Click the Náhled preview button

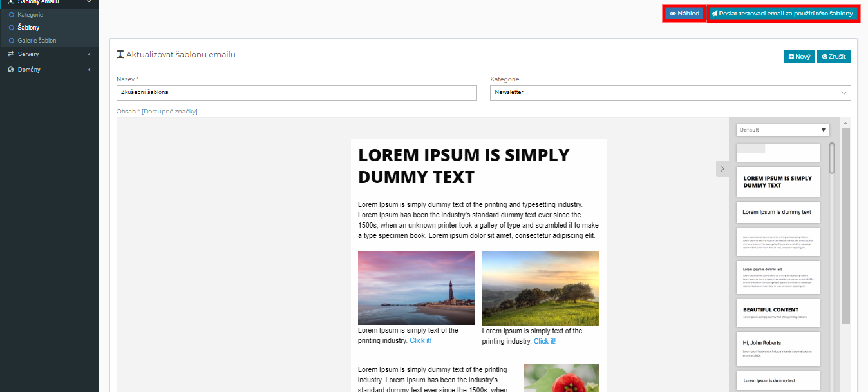click(684, 14)
